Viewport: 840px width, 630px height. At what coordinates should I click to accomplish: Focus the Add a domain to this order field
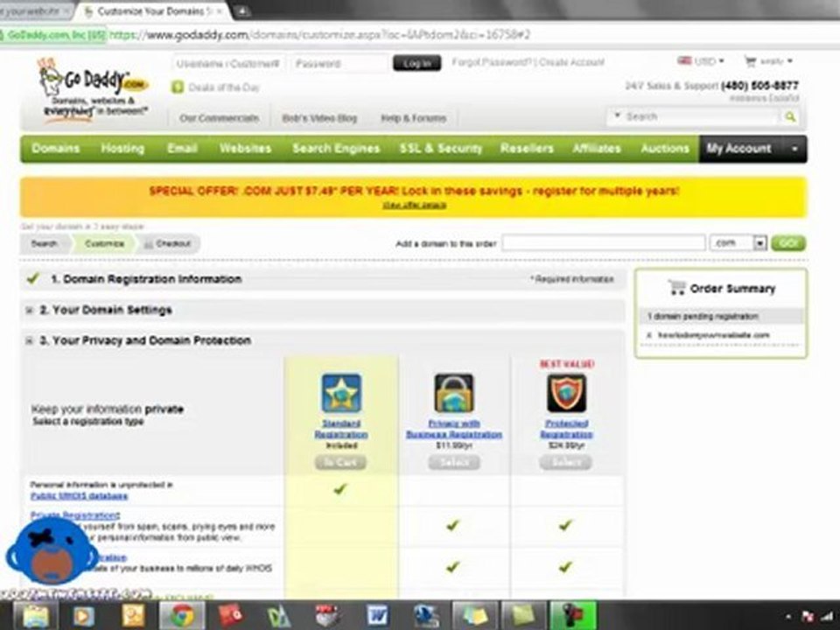click(604, 243)
